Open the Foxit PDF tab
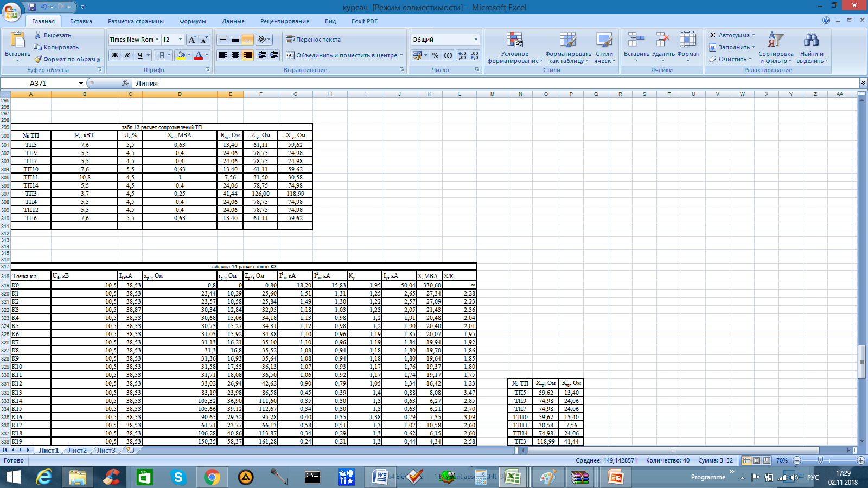 coord(365,21)
